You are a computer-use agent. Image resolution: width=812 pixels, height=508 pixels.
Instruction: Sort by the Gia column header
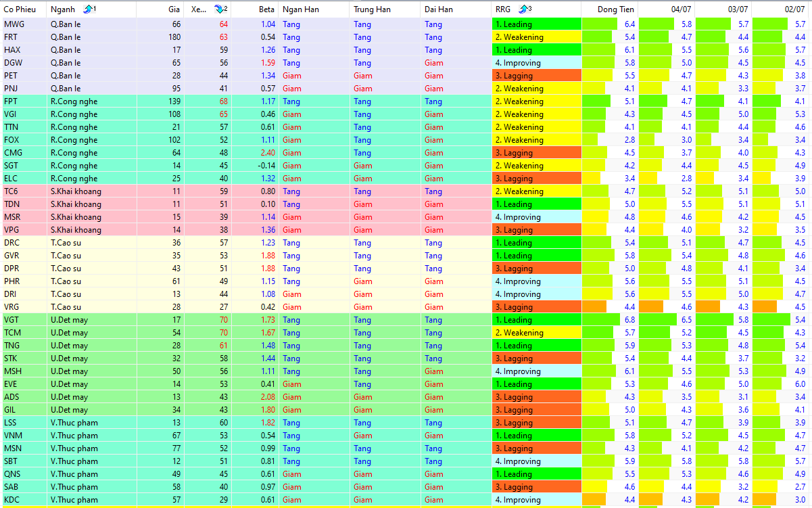click(x=174, y=9)
